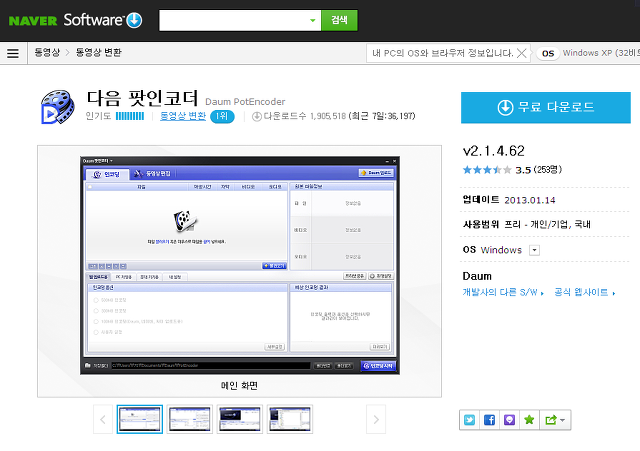Go to previous screenshot thumbnails
640x451 pixels.
pos(102,419)
